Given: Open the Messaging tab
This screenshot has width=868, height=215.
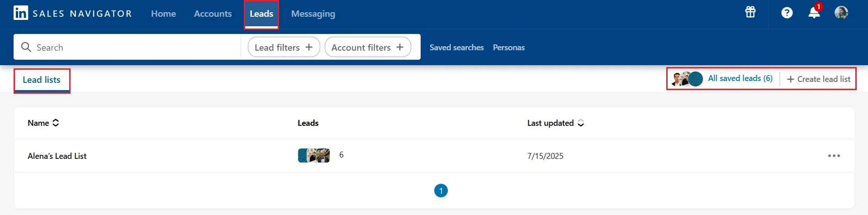Looking at the screenshot, I should pos(313,14).
